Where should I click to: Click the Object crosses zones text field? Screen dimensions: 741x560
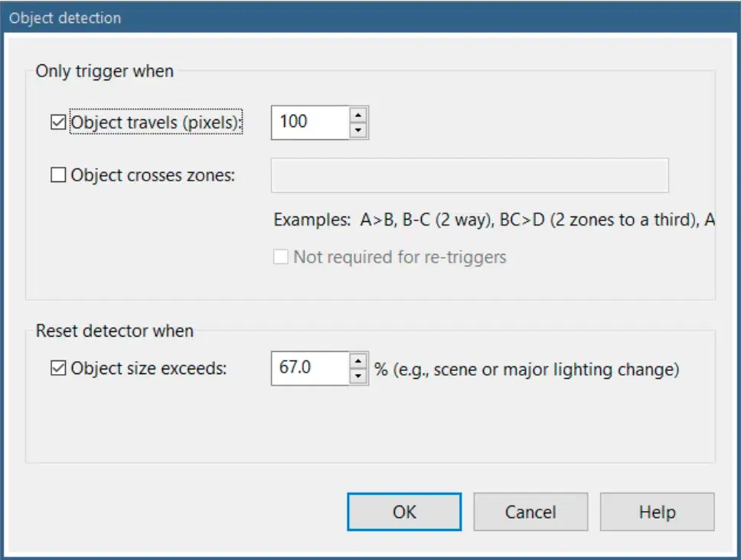pos(469,175)
